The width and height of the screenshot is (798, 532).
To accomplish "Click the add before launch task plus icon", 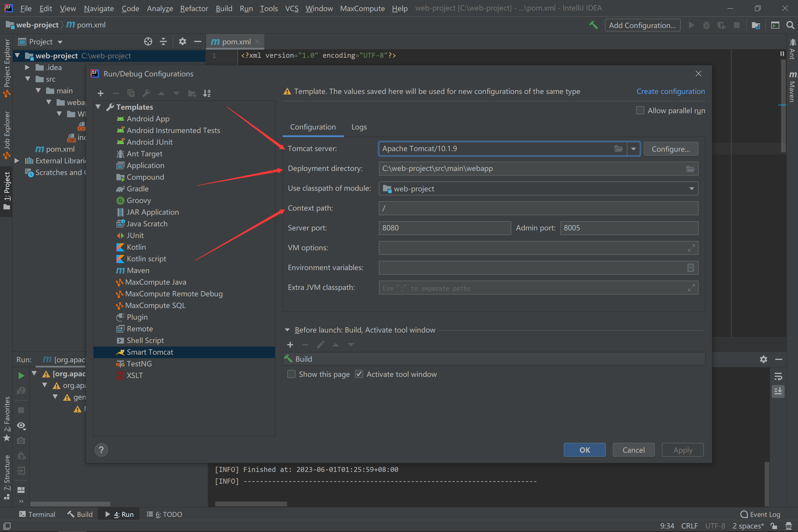I will pos(290,345).
